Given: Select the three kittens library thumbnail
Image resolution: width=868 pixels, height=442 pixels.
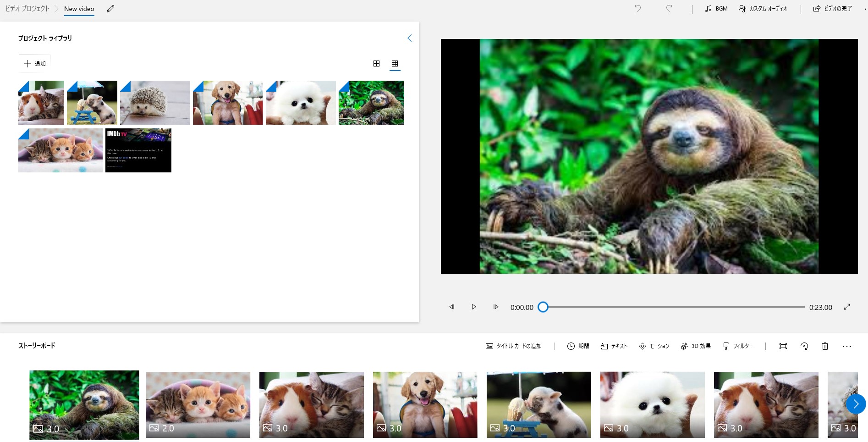Looking at the screenshot, I should (60, 150).
